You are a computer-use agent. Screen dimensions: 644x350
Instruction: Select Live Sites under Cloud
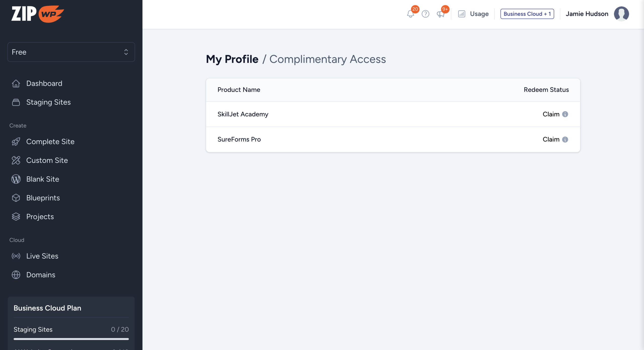point(42,256)
